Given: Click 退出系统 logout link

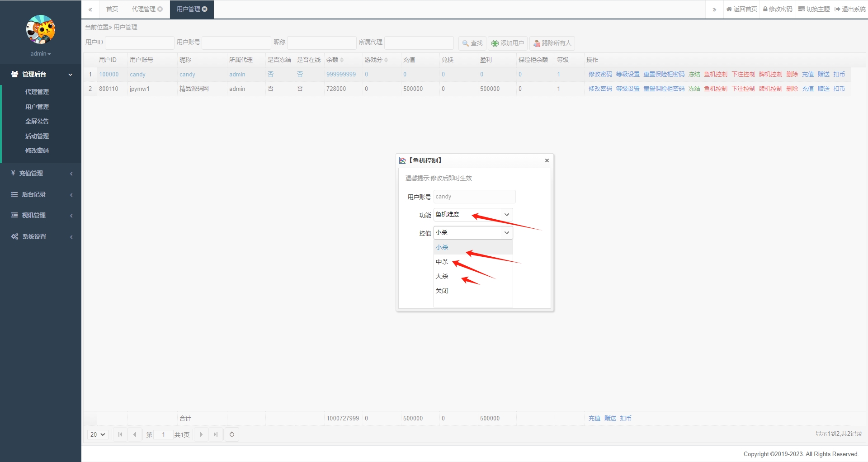Looking at the screenshot, I should pyautogui.click(x=850, y=9).
